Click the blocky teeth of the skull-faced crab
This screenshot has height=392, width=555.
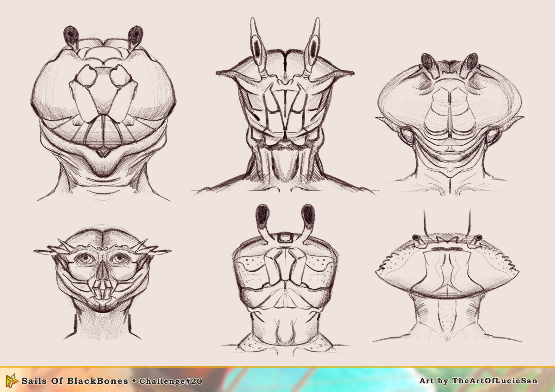coord(102,290)
